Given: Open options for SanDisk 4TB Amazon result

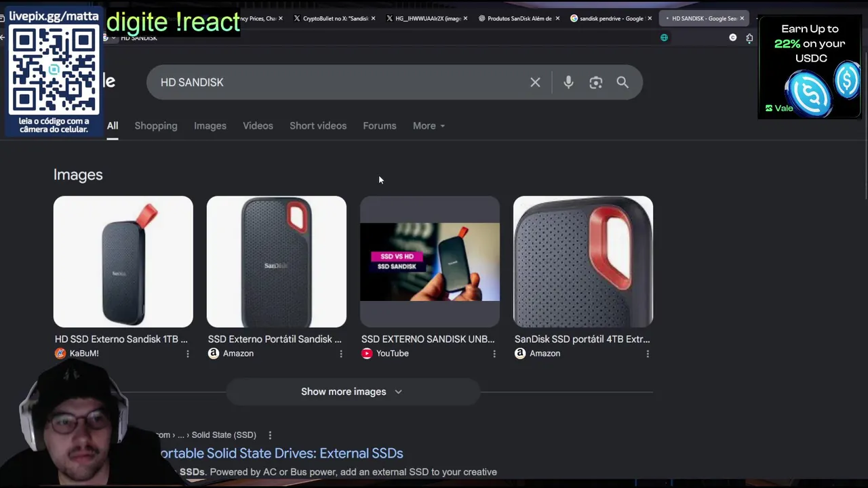Looking at the screenshot, I should [x=648, y=353].
